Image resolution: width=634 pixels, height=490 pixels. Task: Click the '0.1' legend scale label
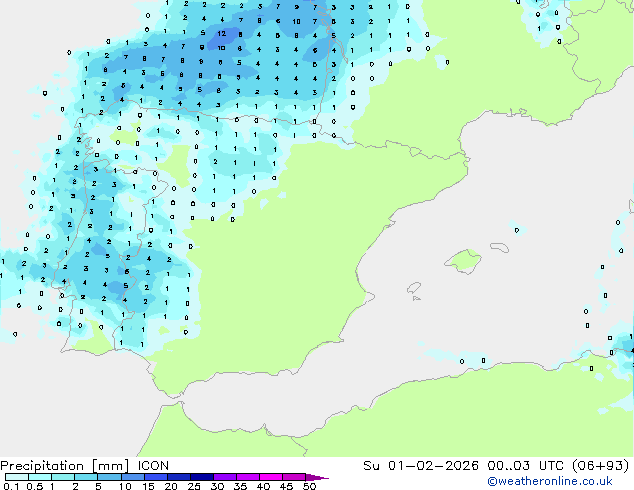point(11,486)
